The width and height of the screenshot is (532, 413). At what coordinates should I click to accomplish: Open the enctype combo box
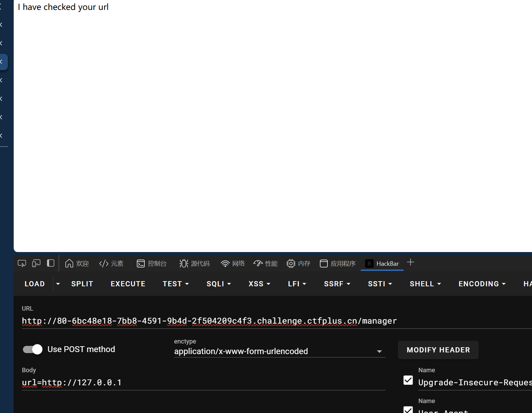[280, 351]
